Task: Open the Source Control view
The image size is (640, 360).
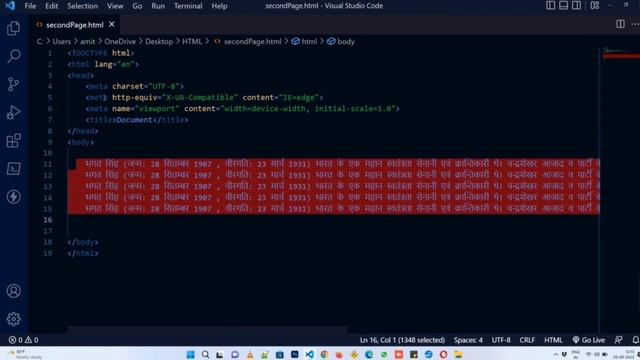Action: (13, 84)
